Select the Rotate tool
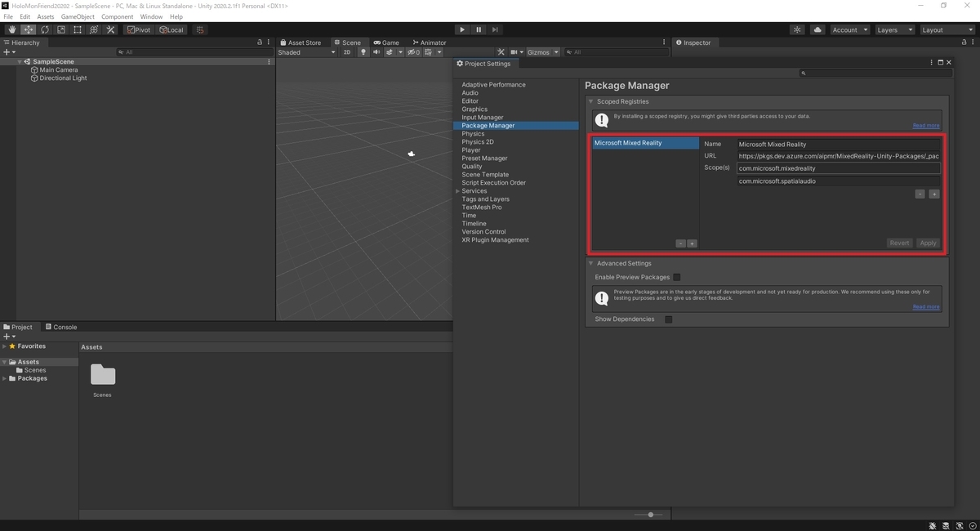Screen dimensions: 980x531 (45, 29)
